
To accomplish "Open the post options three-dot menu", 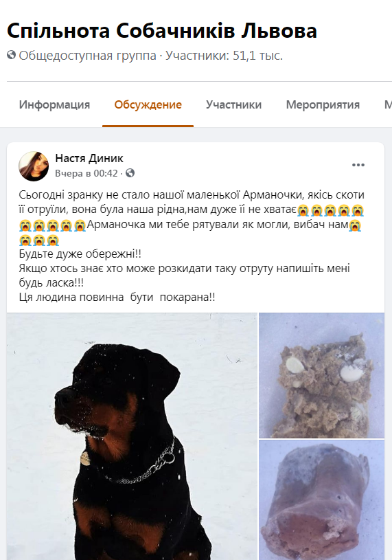I will [358, 165].
